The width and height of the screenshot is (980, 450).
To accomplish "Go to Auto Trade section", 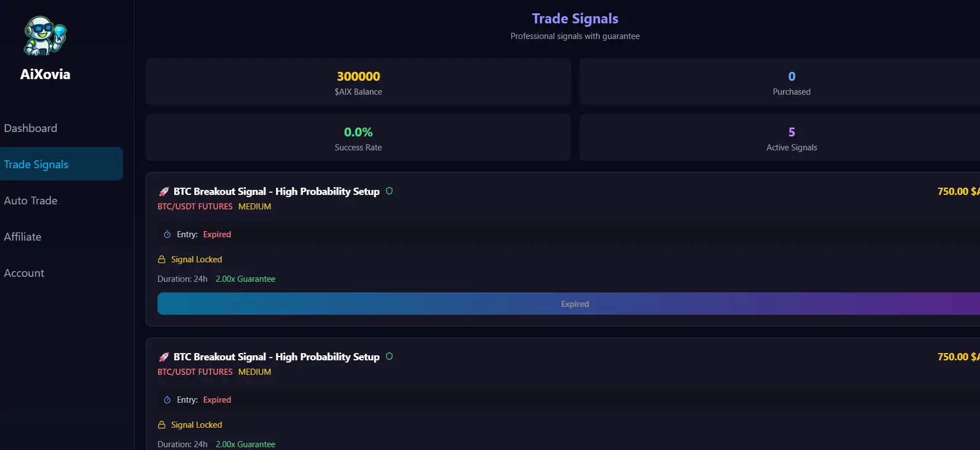I will coord(31,200).
